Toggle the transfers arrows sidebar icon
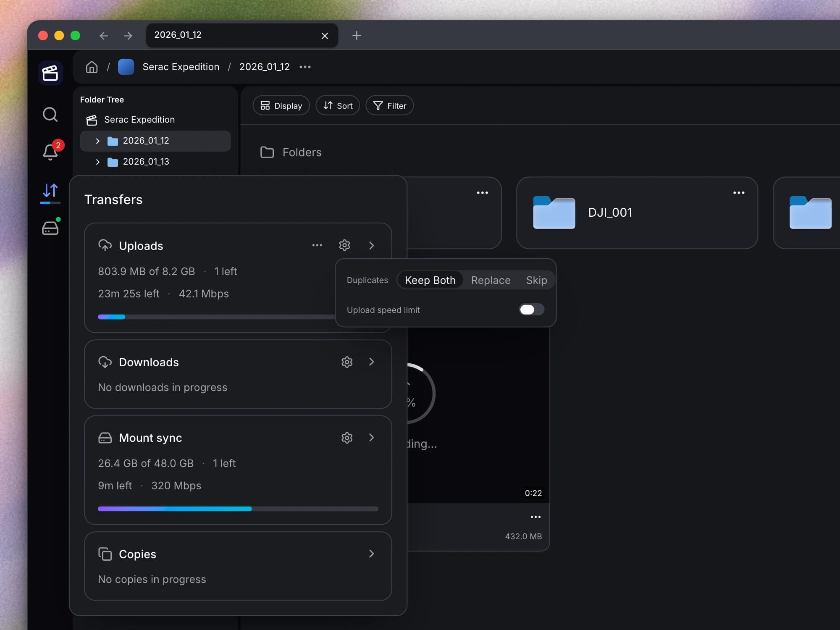This screenshot has width=840, height=630. tap(50, 191)
